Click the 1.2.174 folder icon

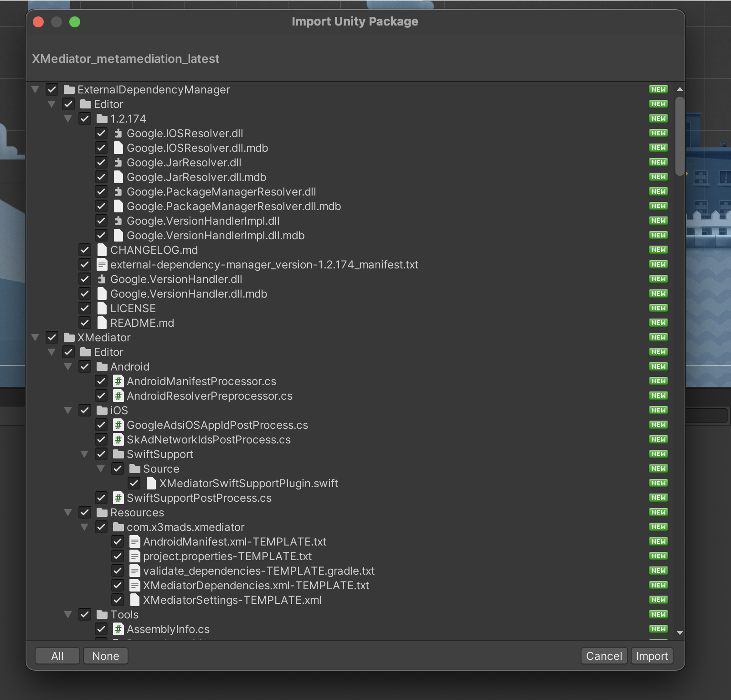click(x=102, y=118)
